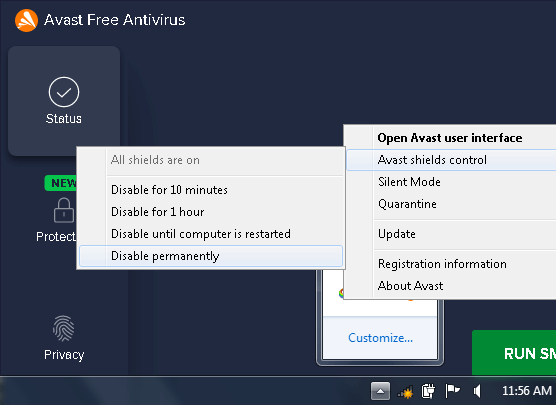Show hidden tray icons arrow in taskbar
This screenshot has width=556, height=405.
[x=380, y=391]
